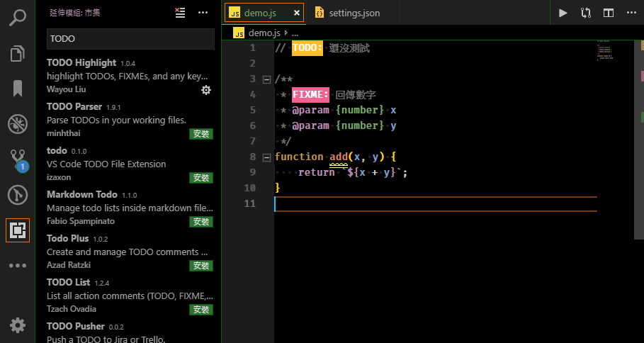This screenshot has width=644, height=343.
Task: Collapse the comment block at line 3
Action: pos(266,79)
